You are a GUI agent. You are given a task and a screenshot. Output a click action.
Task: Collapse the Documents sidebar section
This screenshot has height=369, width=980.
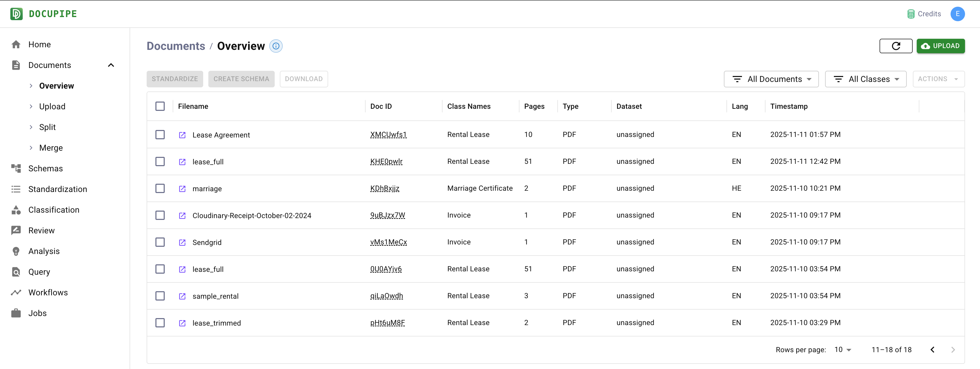111,65
